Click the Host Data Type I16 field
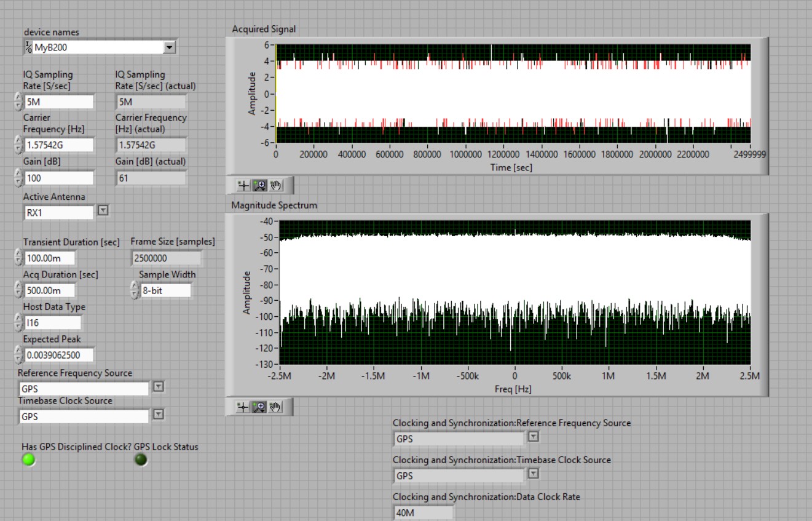Image resolution: width=812 pixels, height=521 pixels. (x=52, y=322)
